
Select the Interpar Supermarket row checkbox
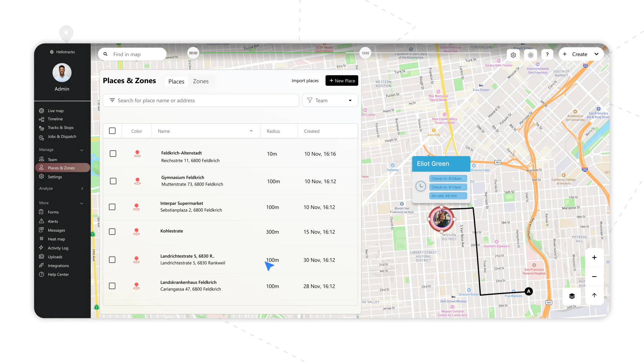point(112,207)
